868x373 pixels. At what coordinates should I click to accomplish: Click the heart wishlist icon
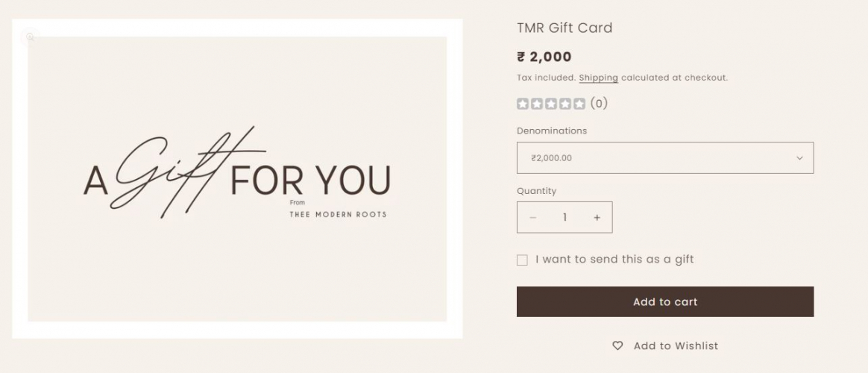617,345
